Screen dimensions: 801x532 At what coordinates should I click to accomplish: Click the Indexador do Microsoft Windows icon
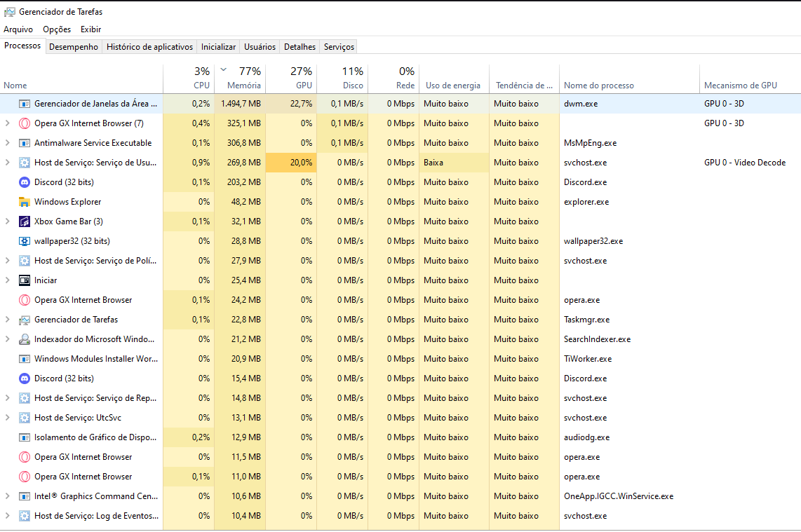[24, 339]
